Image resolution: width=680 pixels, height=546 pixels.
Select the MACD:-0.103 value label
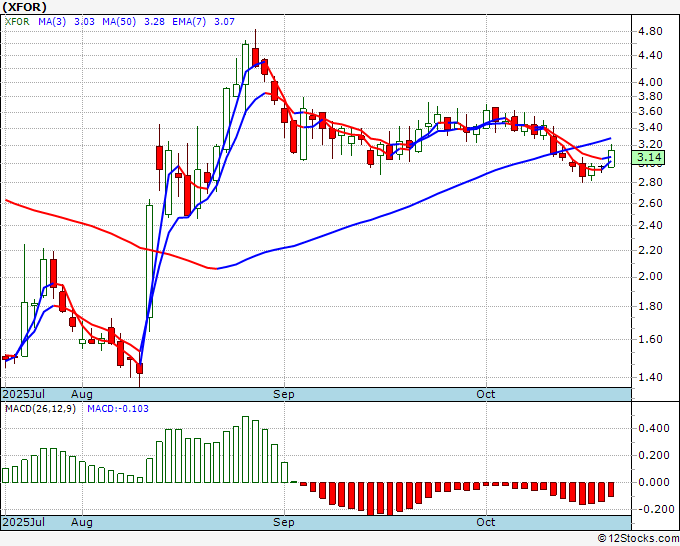click(117, 409)
